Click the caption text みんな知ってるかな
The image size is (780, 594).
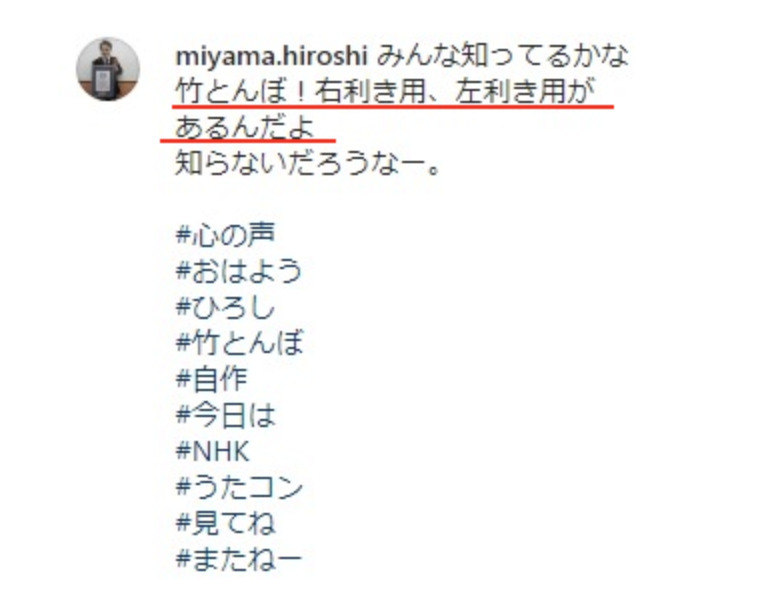(503, 56)
